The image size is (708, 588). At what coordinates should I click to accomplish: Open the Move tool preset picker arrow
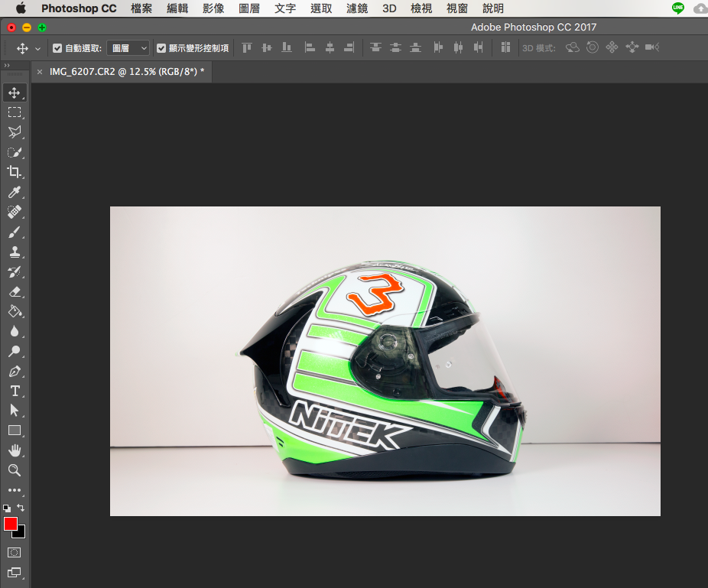pos(38,48)
